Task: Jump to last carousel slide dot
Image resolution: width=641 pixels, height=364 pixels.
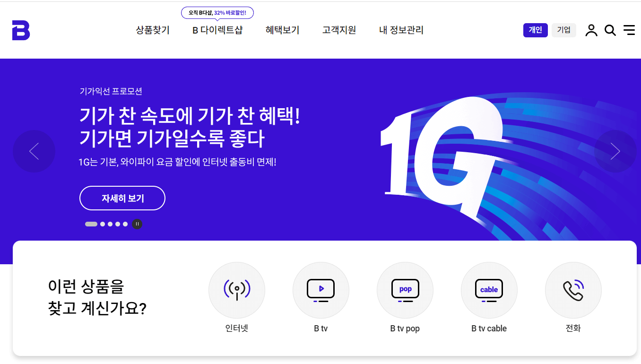Action: [125, 224]
